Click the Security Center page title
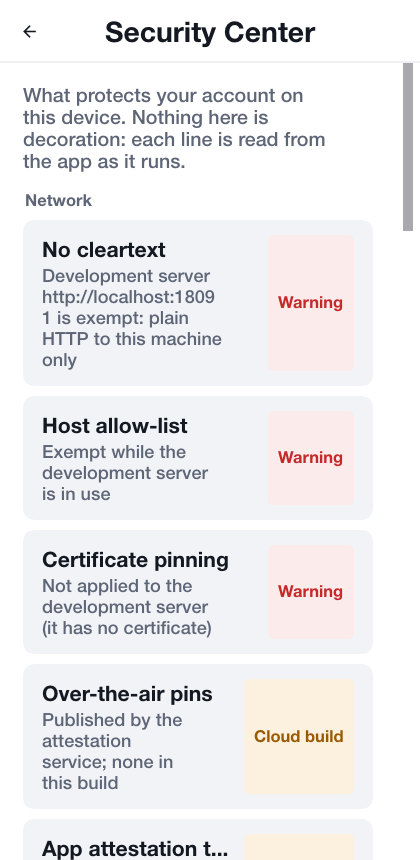 pos(210,32)
